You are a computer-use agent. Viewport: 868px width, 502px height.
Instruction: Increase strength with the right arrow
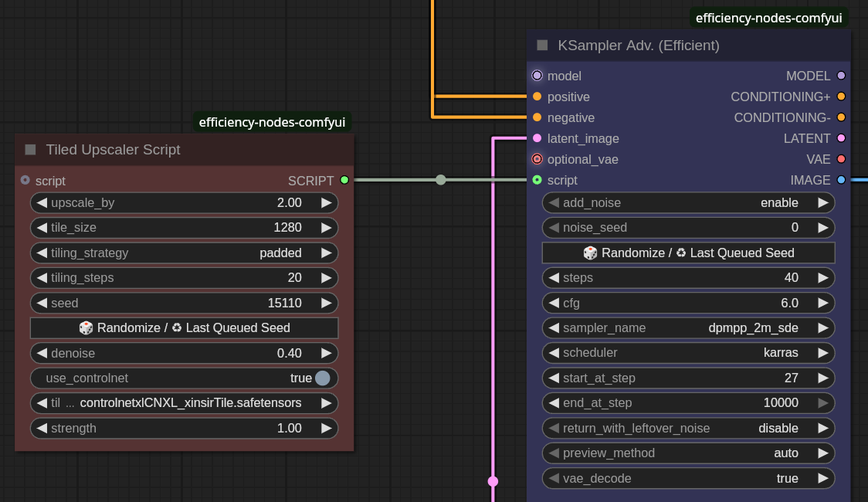pyautogui.click(x=326, y=428)
